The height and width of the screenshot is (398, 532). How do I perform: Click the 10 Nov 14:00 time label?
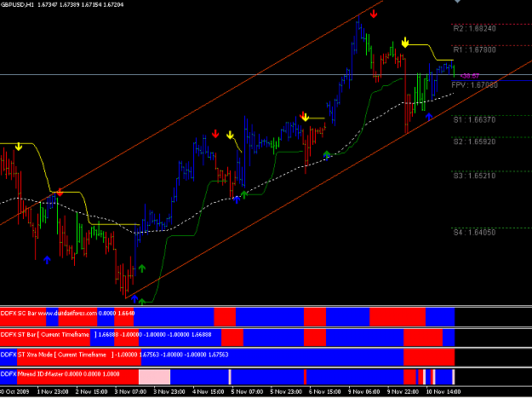443,392
